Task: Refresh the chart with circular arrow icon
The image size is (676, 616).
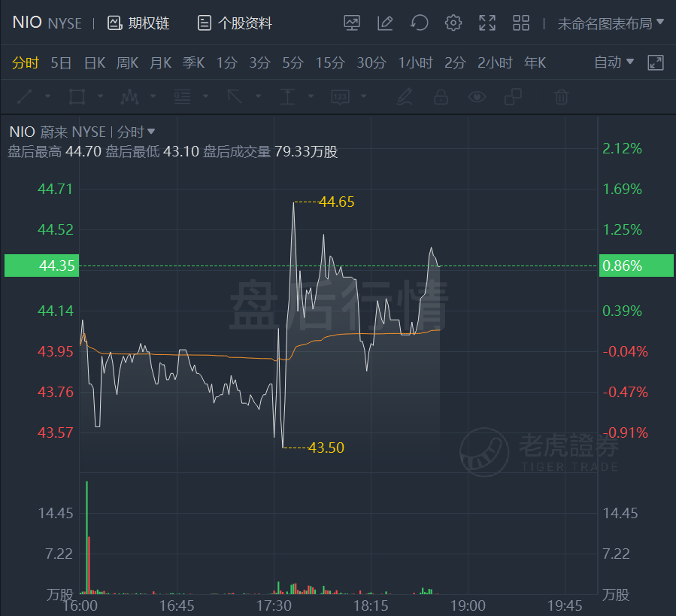Action: coord(419,23)
